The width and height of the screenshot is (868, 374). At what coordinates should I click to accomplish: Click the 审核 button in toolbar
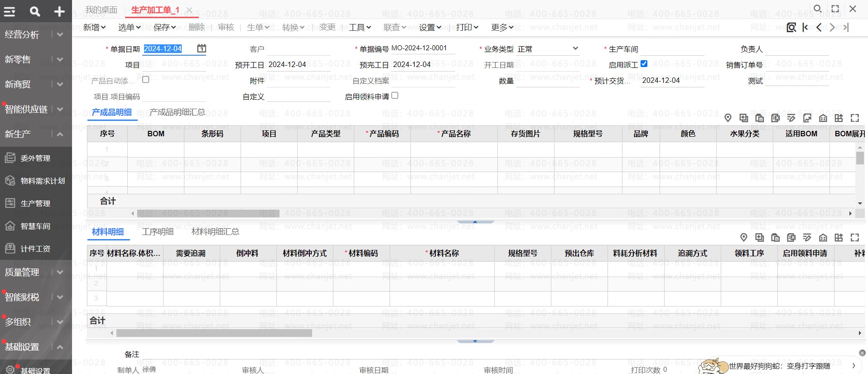[x=226, y=27]
